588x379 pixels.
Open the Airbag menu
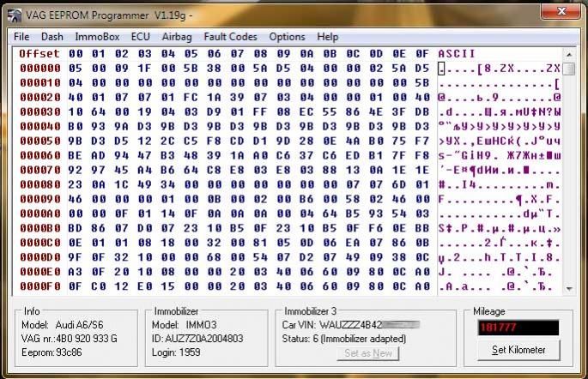pyautogui.click(x=177, y=37)
